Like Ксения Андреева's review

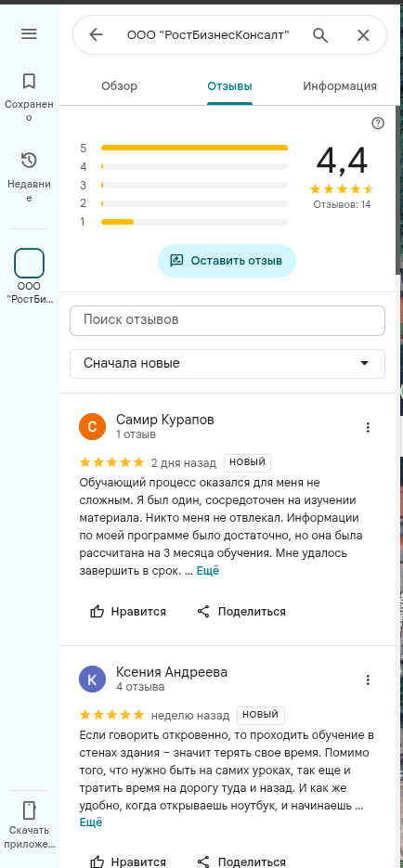[x=128, y=862]
